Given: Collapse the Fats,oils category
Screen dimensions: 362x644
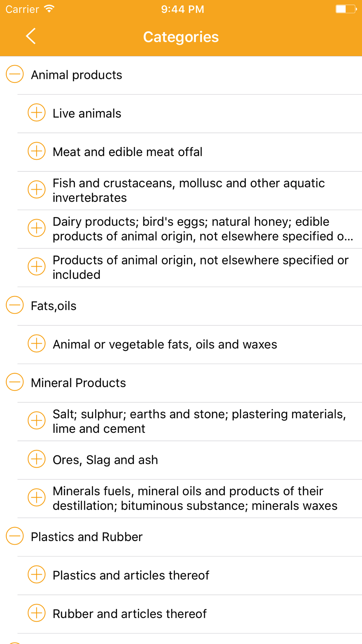Looking at the screenshot, I should pos(15,305).
